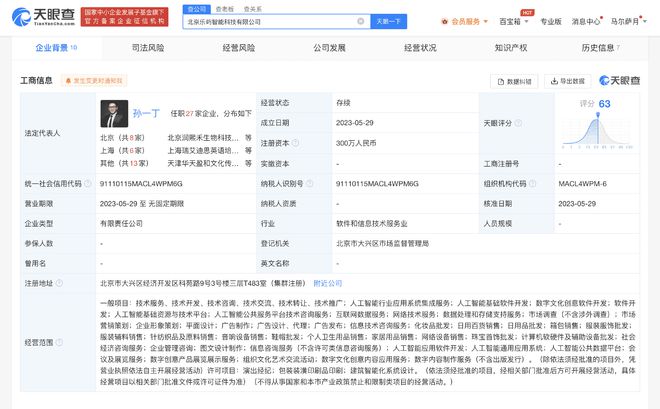Switch to the 企业背景 tab
Image resolution: width=660 pixels, height=409 pixels.
[x=56, y=48]
